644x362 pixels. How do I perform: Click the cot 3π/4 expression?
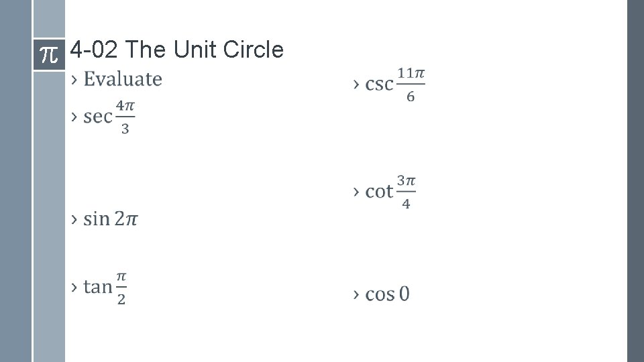[390, 192]
